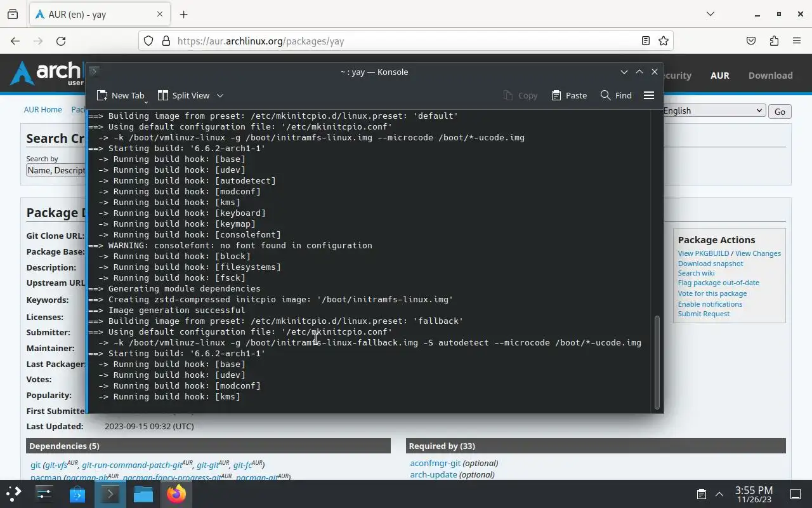Open a new Firefox tab
Image resolution: width=812 pixels, height=508 pixels.
point(183,14)
